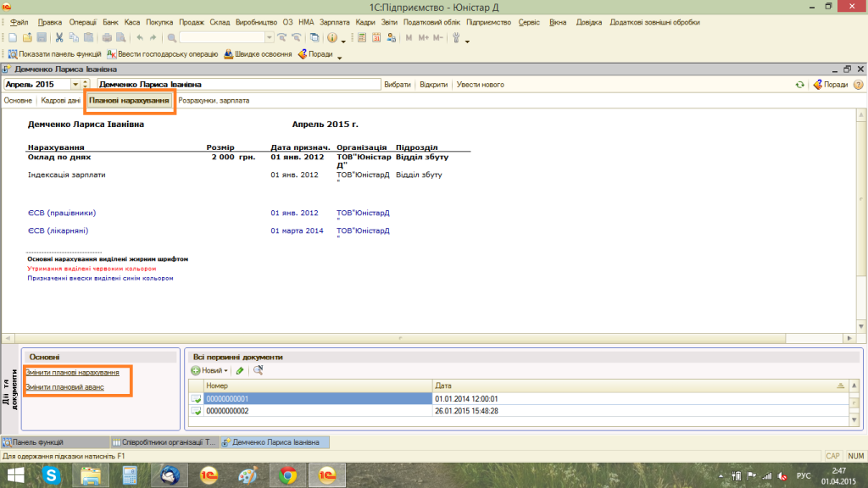868x488 pixels.
Task: Click the toolbar search input field
Action: tap(222, 37)
